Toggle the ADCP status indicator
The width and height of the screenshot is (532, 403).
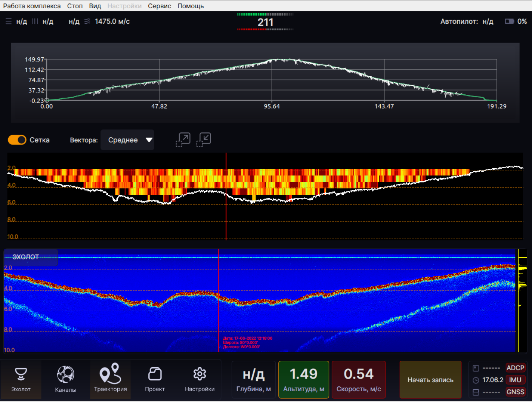pyautogui.click(x=515, y=368)
